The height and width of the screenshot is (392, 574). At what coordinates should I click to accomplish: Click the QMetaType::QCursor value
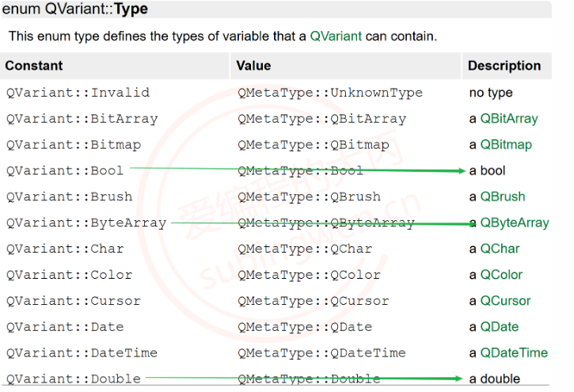coord(314,301)
